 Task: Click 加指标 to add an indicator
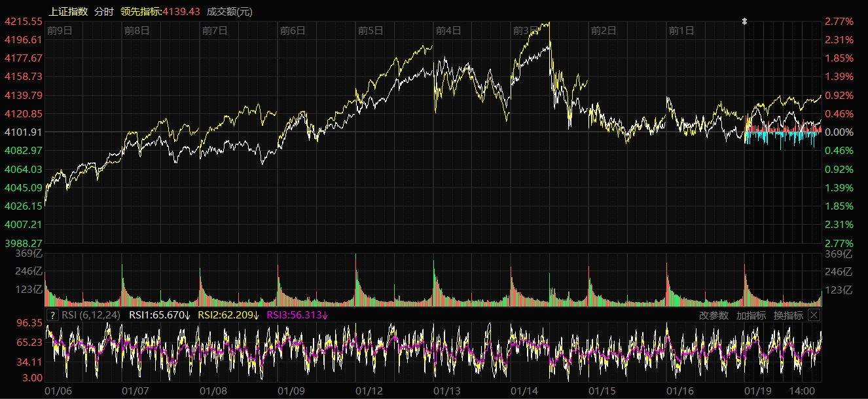click(751, 315)
